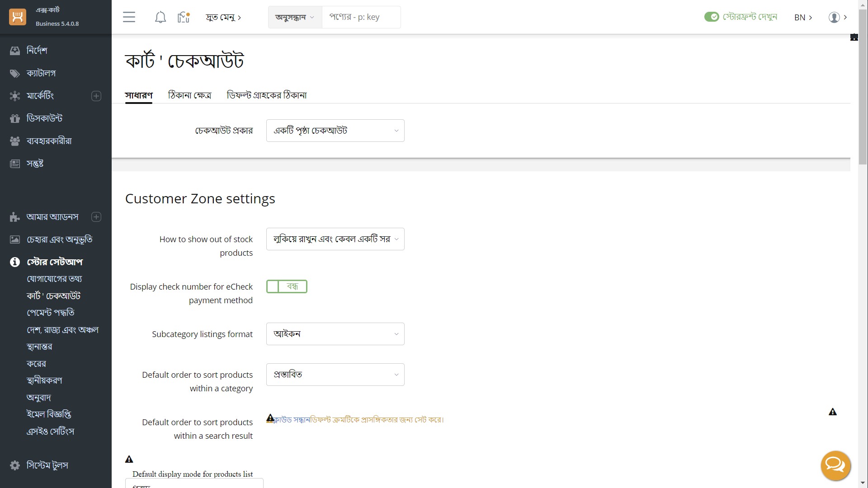868x488 pixels.
Task: Open the ক্লাউড সন্ধান link
Action: [x=292, y=420]
